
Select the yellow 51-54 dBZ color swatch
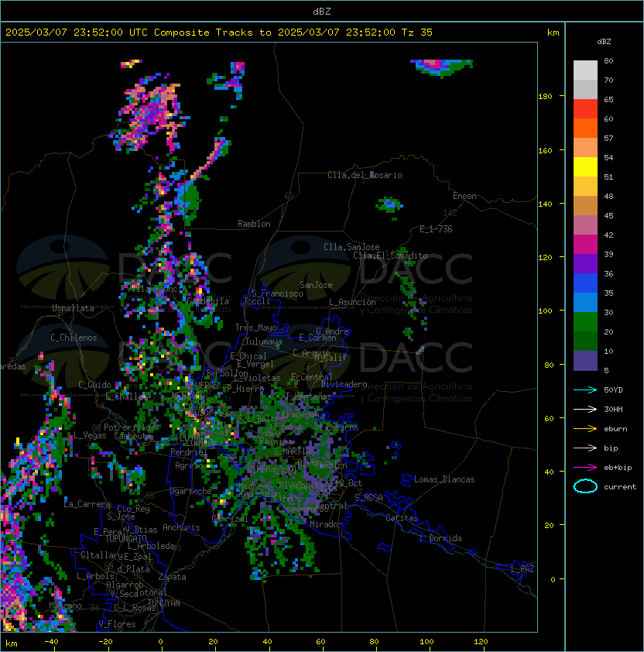[x=585, y=167]
